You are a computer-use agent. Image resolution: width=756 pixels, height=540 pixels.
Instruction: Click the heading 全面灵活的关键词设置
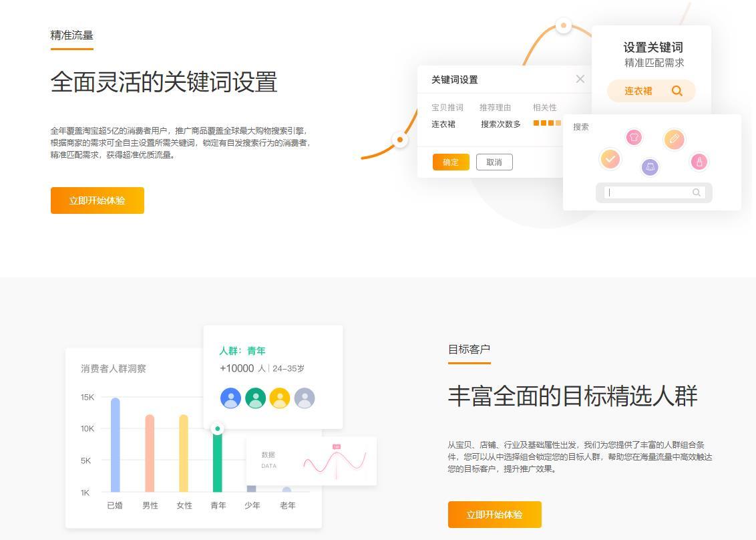coord(164,82)
